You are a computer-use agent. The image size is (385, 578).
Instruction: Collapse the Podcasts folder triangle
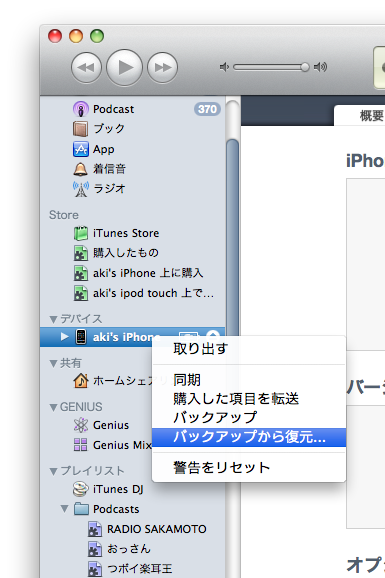65,509
